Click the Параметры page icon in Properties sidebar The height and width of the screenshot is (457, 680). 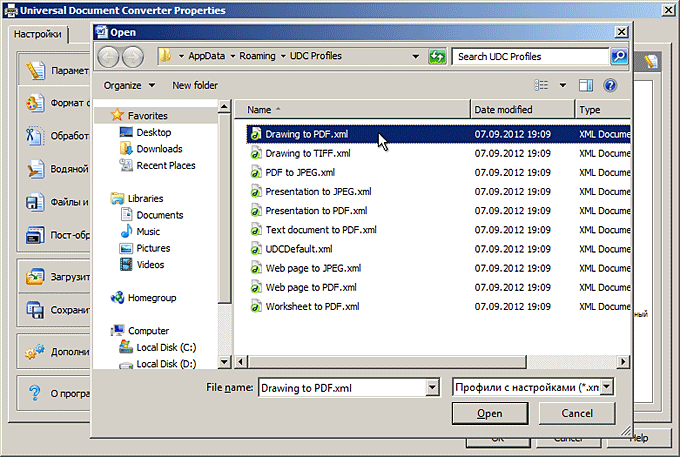[35, 70]
